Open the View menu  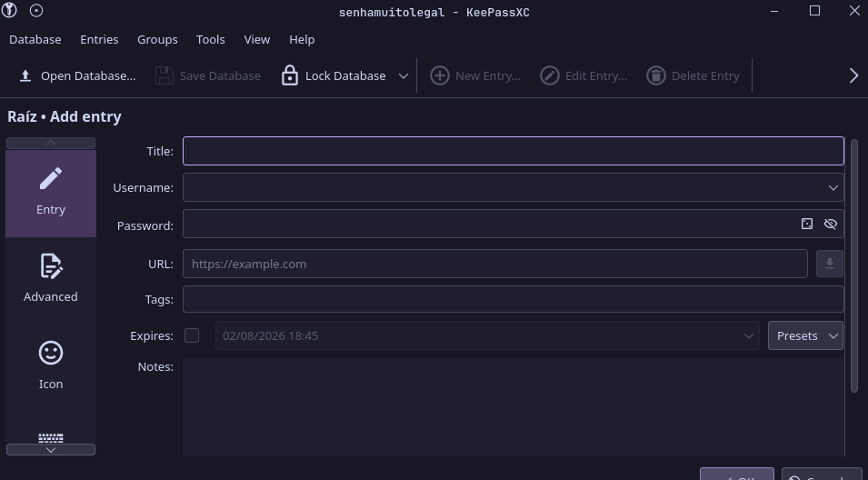pos(257,39)
